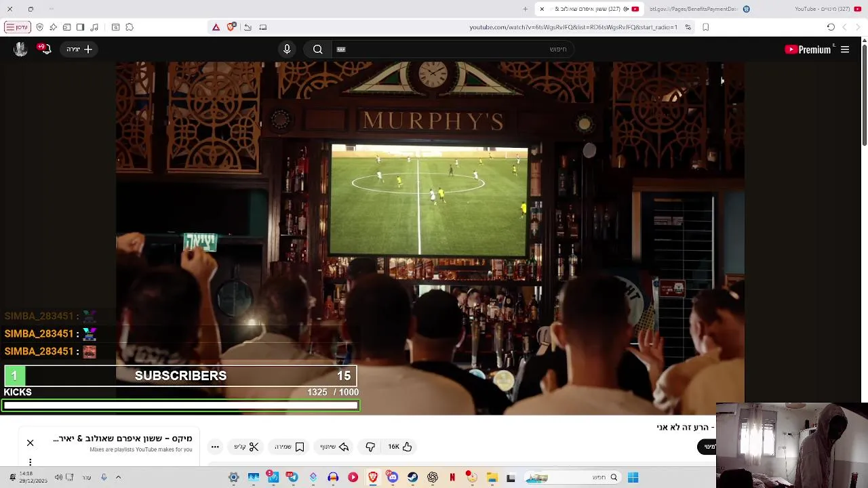
Task: Open site settings tune icon in address bar
Action: tap(688, 27)
